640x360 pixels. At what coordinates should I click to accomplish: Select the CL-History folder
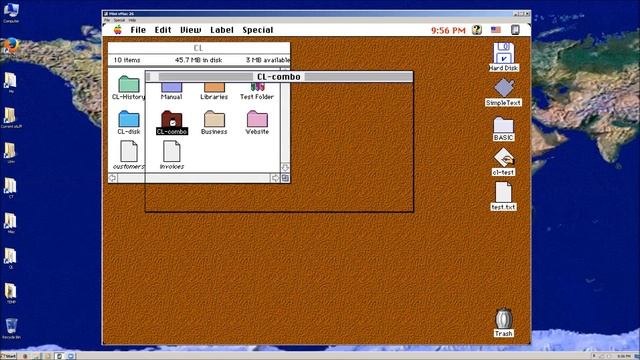click(129, 84)
